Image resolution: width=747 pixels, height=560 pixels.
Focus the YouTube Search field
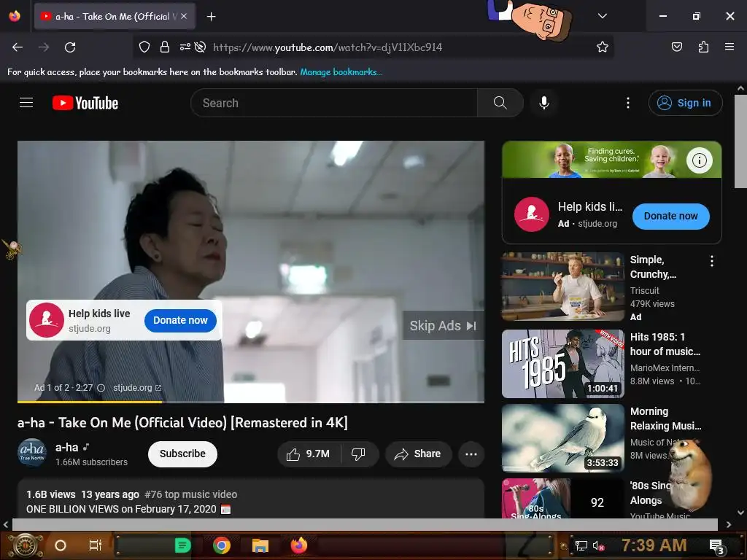point(334,103)
